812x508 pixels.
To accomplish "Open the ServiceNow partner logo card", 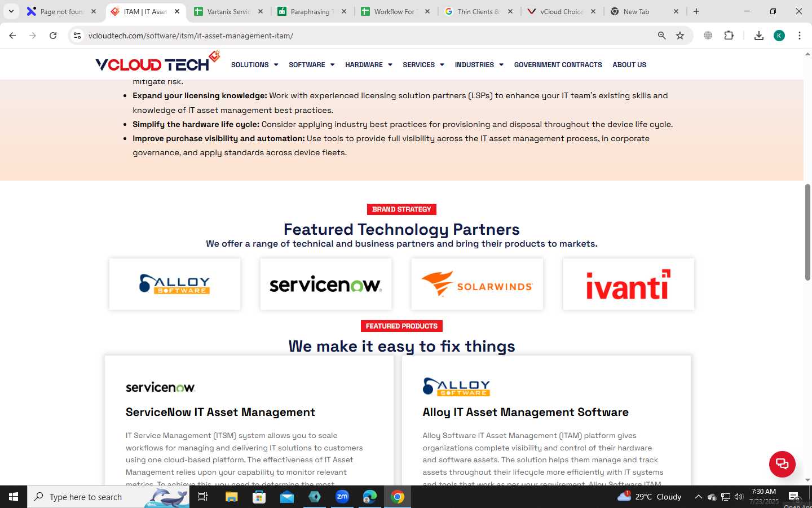I will tap(326, 284).
